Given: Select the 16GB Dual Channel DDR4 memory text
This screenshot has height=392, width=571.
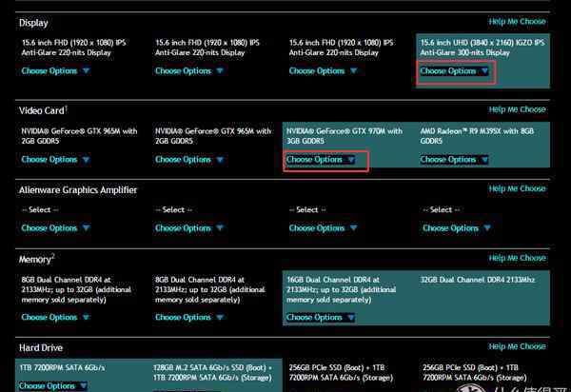Looking at the screenshot, I should coord(341,290).
